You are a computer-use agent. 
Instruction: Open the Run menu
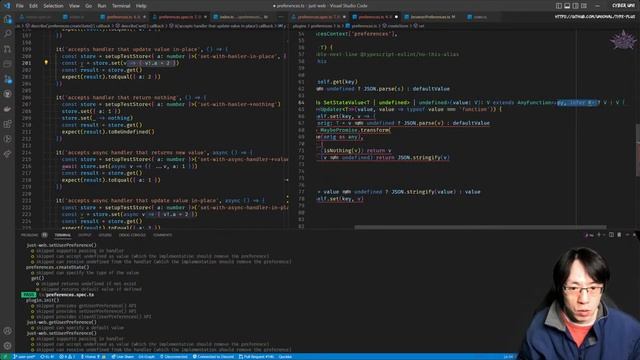point(102,6)
